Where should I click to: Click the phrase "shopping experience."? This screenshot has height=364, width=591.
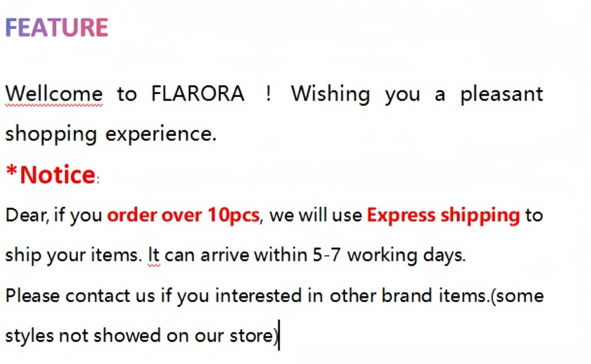[111, 134]
